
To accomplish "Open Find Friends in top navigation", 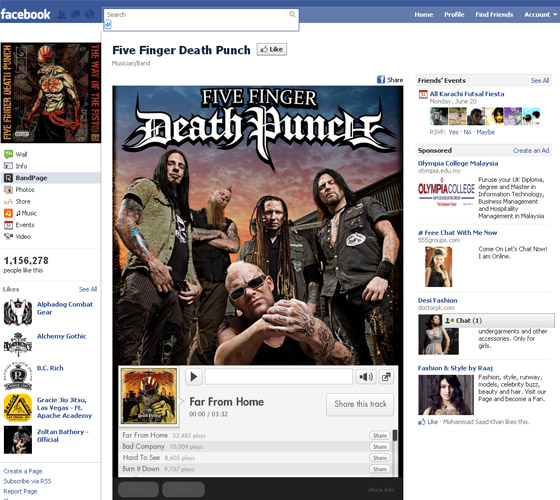I will pos(494,15).
